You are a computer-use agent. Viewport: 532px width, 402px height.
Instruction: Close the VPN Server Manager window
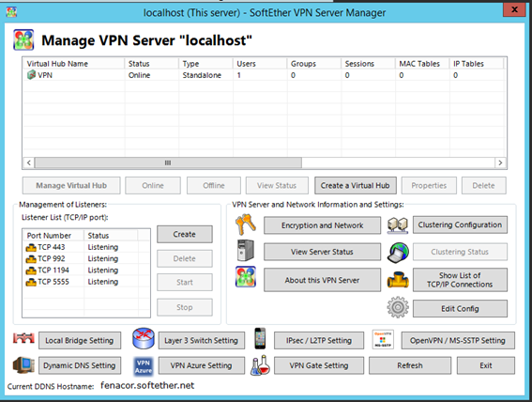[x=514, y=9]
